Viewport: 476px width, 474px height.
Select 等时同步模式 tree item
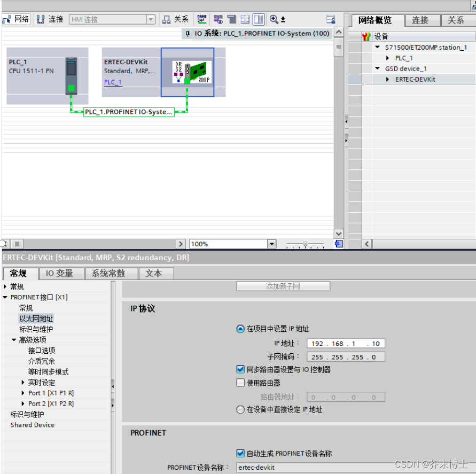tap(48, 372)
